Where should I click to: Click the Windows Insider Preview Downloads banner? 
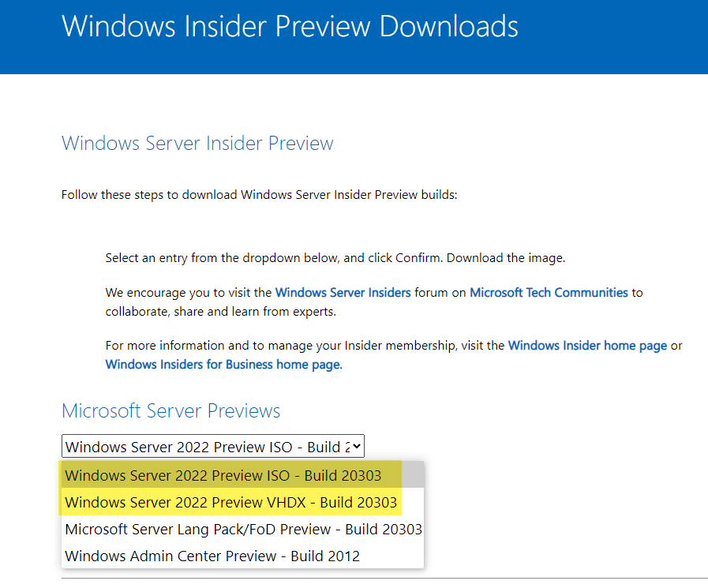click(x=290, y=26)
